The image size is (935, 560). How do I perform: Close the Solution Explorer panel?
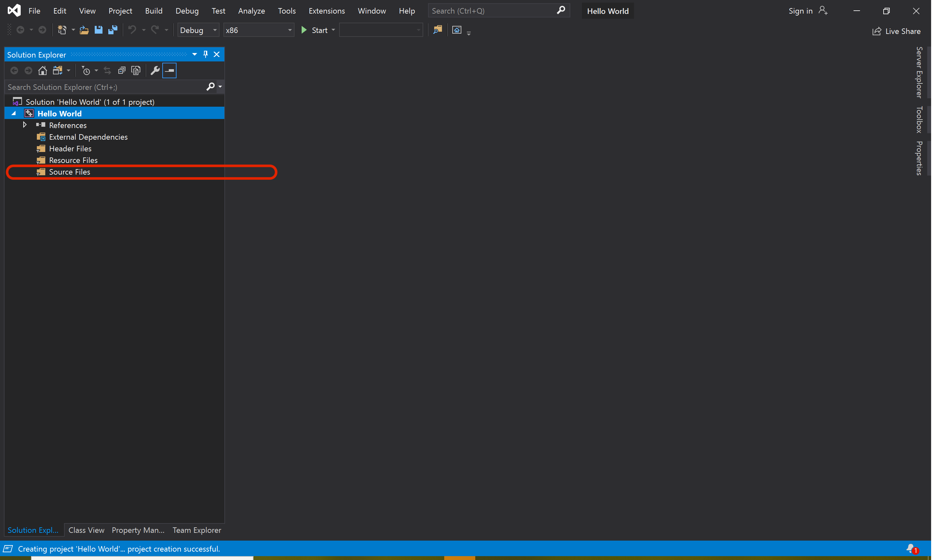tap(217, 54)
